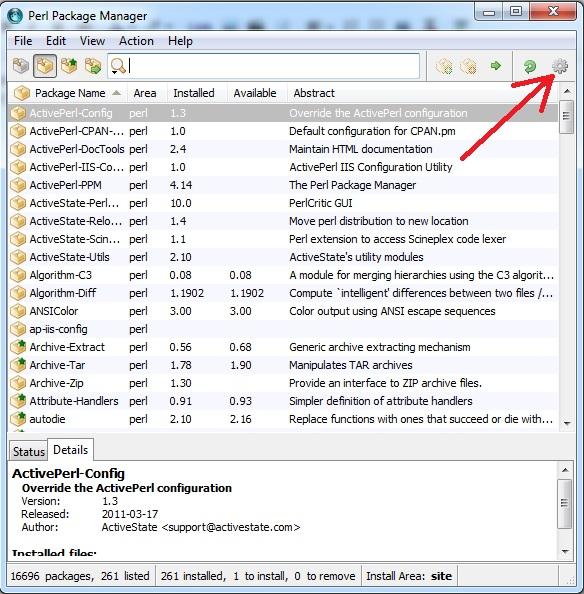This screenshot has height=594, width=584.
Task: Open the View menu
Action: tap(92, 41)
